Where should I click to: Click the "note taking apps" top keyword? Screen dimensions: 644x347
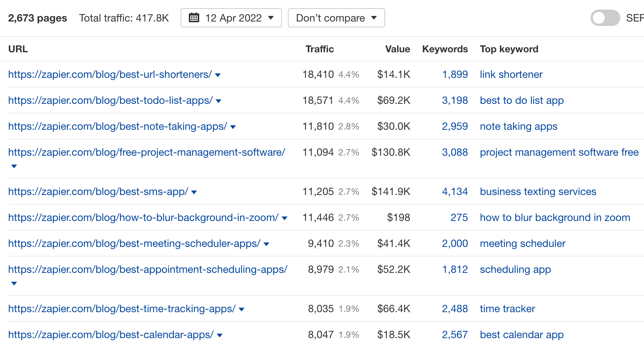[519, 126]
